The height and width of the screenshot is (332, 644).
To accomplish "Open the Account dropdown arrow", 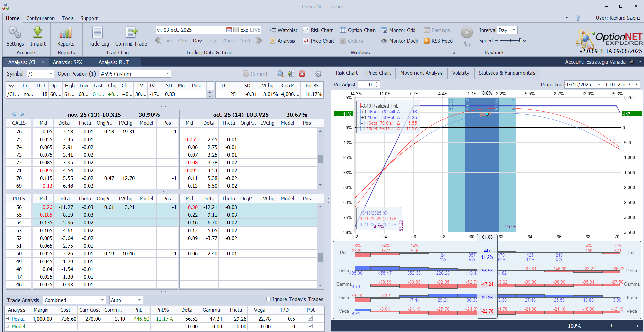I will pos(640,62).
